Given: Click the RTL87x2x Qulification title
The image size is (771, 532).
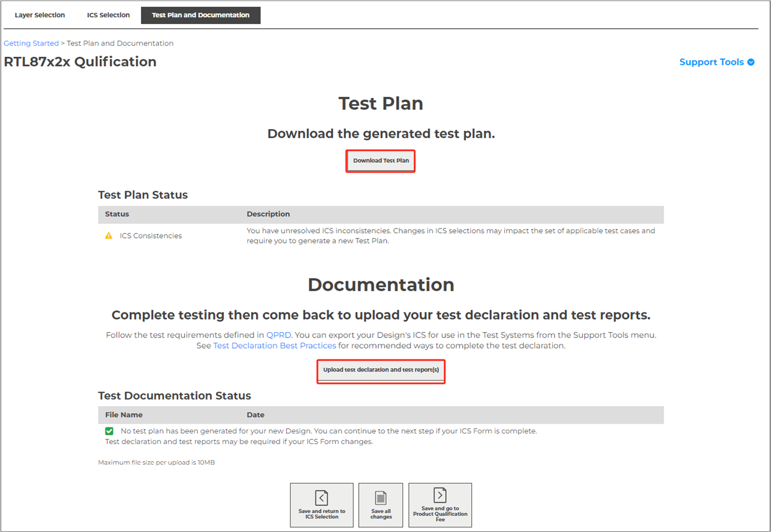Looking at the screenshot, I should click(x=80, y=62).
